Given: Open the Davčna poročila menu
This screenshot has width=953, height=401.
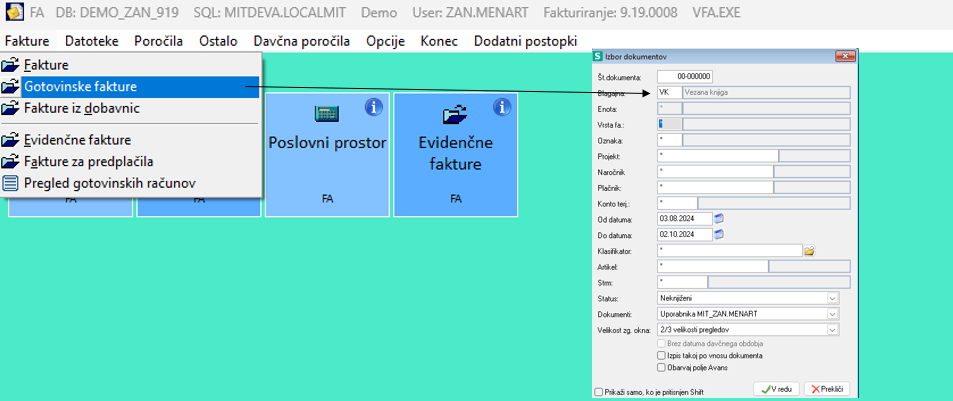Looking at the screenshot, I should click(301, 41).
